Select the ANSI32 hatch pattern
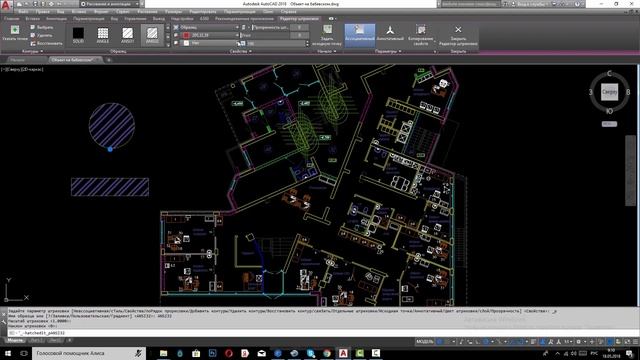Viewport: 640px width, 360px height. [152, 34]
